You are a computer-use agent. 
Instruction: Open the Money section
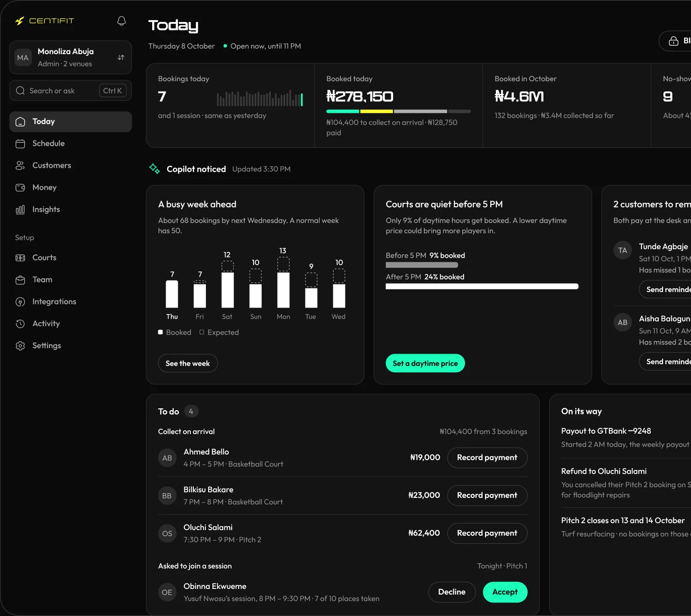[71, 187]
